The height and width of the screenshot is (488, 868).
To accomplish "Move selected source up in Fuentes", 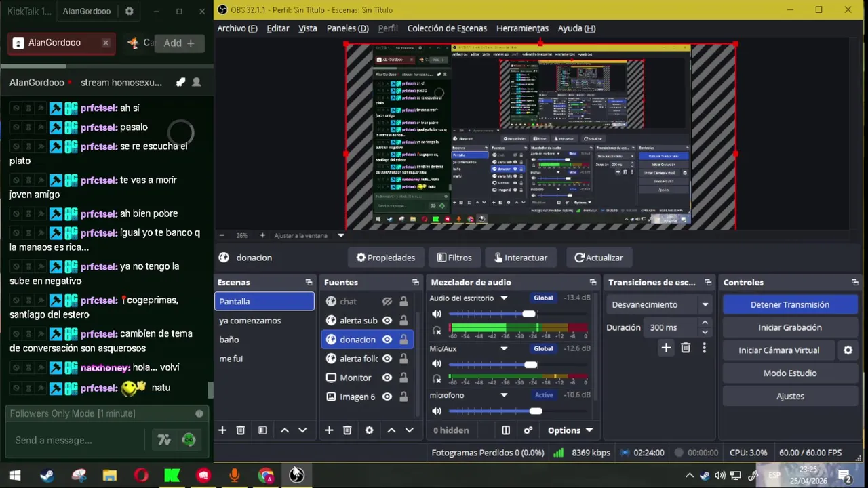I will tap(391, 430).
